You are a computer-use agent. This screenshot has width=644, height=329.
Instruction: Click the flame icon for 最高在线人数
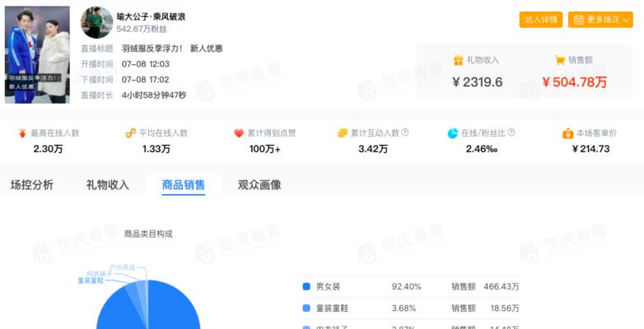[x=22, y=133]
